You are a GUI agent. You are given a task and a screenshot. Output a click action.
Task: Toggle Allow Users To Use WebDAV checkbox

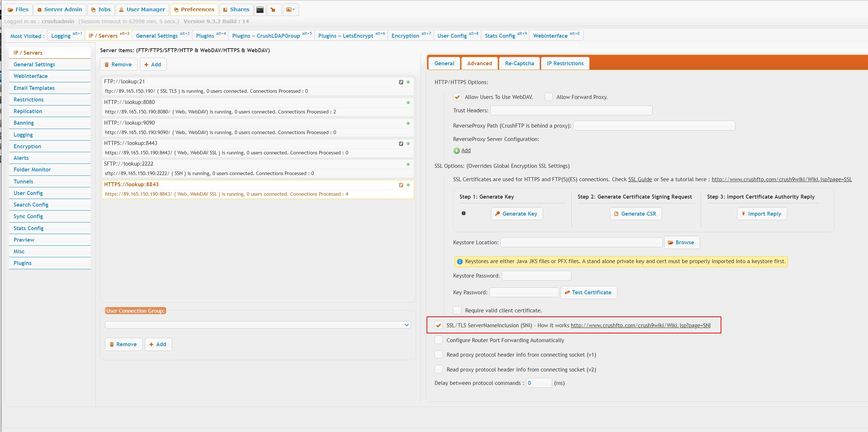click(x=457, y=97)
